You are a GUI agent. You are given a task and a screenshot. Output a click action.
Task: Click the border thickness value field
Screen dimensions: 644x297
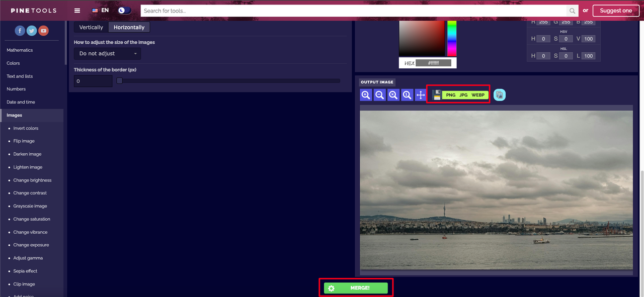(x=93, y=81)
